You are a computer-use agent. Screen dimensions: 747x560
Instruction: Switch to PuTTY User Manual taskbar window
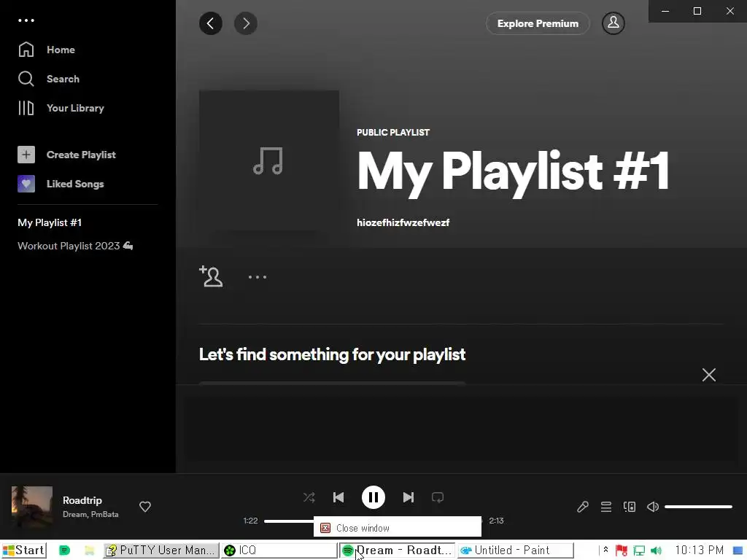[161, 551]
